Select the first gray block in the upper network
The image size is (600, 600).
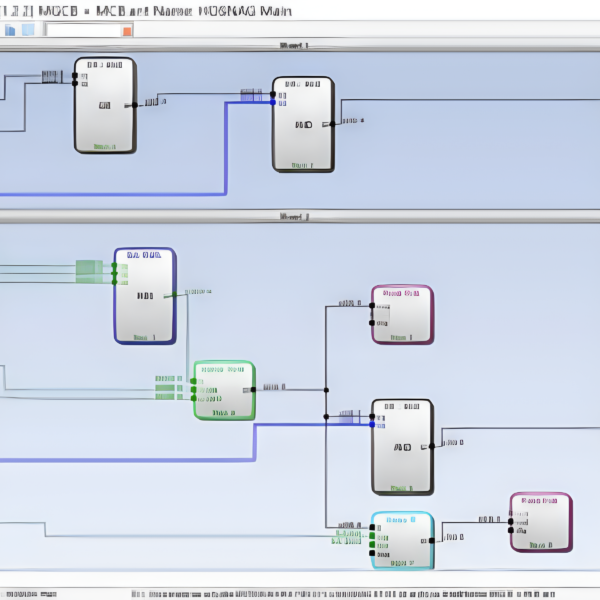pos(105,105)
